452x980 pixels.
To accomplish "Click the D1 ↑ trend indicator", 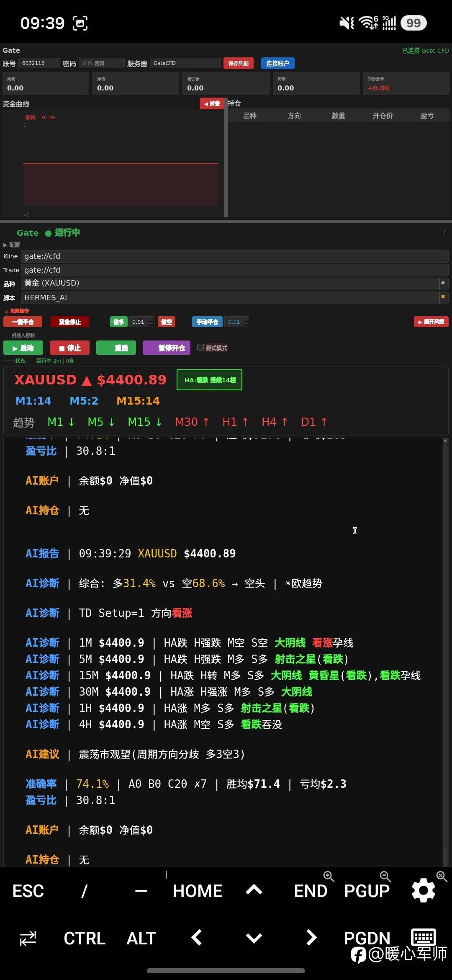I will click(314, 422).
